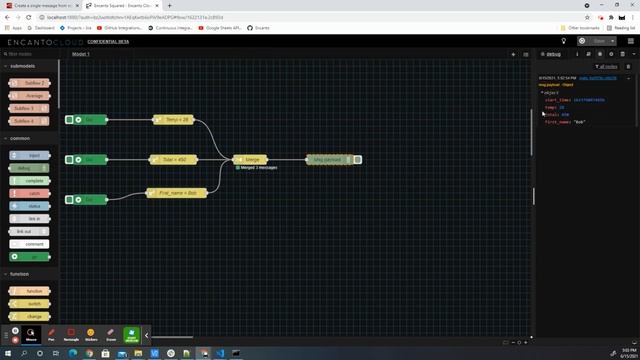Open the sidebar tab dropdown arrow
640x360 pixels.
click(634, 54)
